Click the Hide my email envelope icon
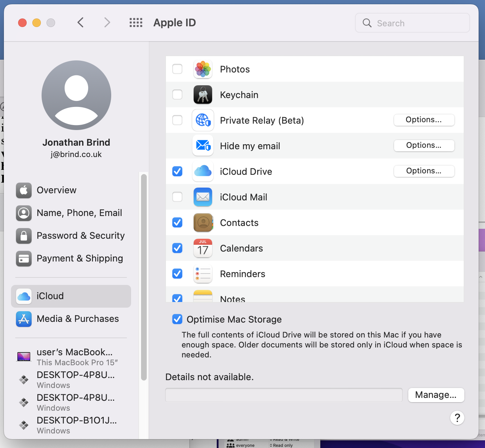The width and height of the screenshot is (485, 448). pyautogui.click(x=203, y=146)
